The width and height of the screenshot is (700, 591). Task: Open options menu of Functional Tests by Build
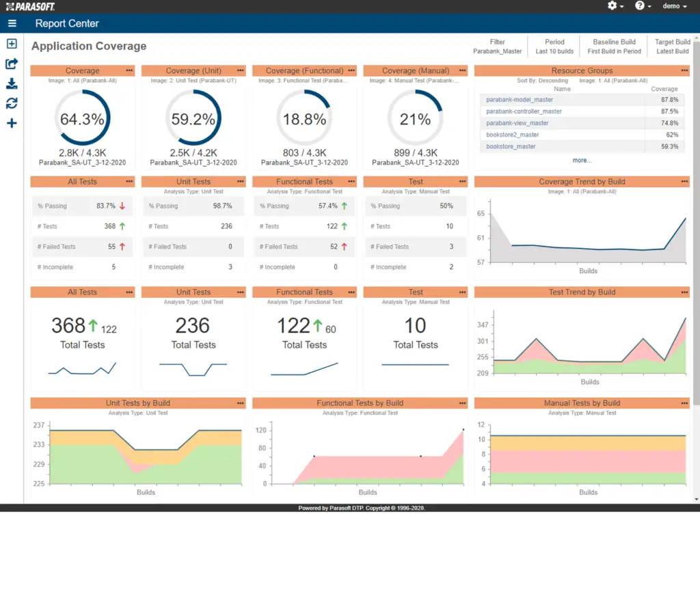[x=462, y=403]
